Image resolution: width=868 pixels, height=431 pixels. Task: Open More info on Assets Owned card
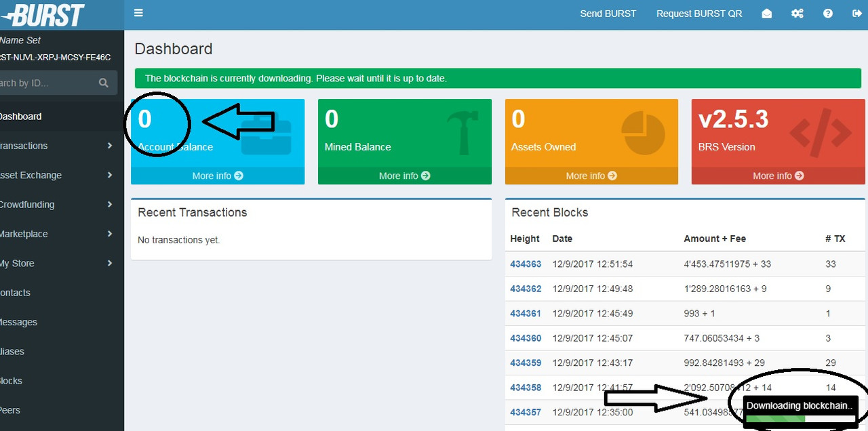tap(591, 176)
